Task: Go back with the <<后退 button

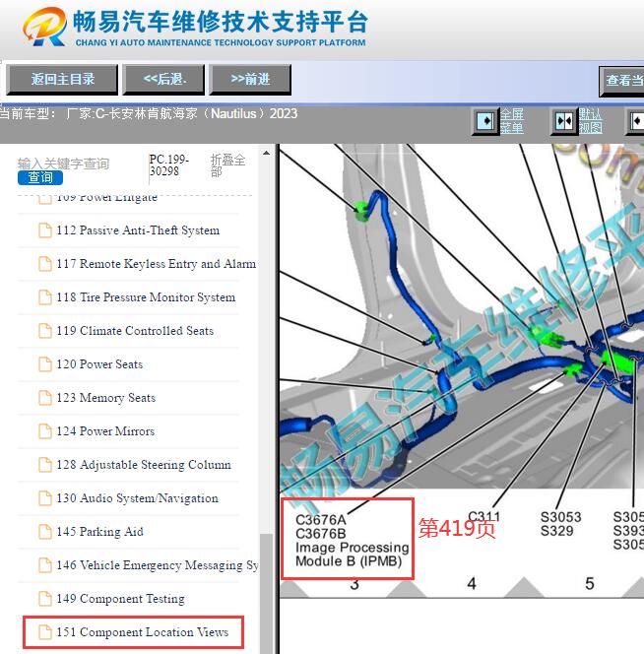Action: coord(163,79)
